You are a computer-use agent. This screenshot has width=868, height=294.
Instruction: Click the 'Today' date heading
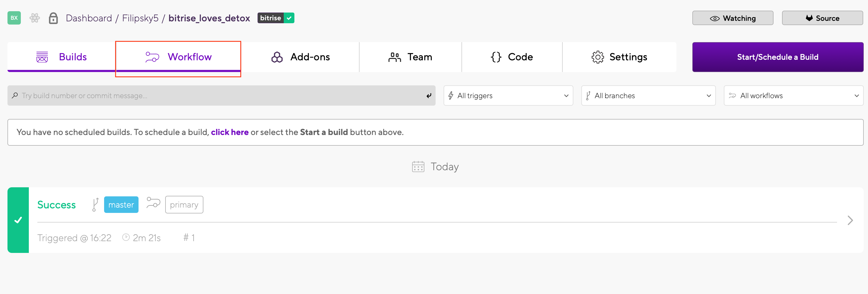[x=444, y=167]
